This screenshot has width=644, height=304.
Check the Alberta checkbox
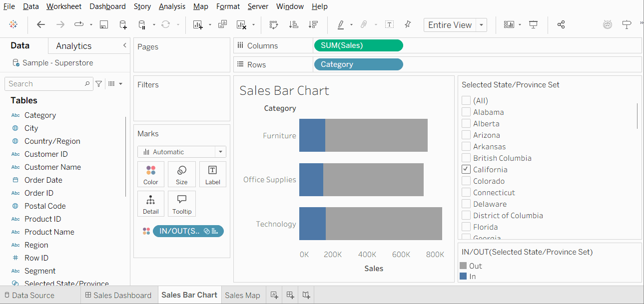click(466, 123)
